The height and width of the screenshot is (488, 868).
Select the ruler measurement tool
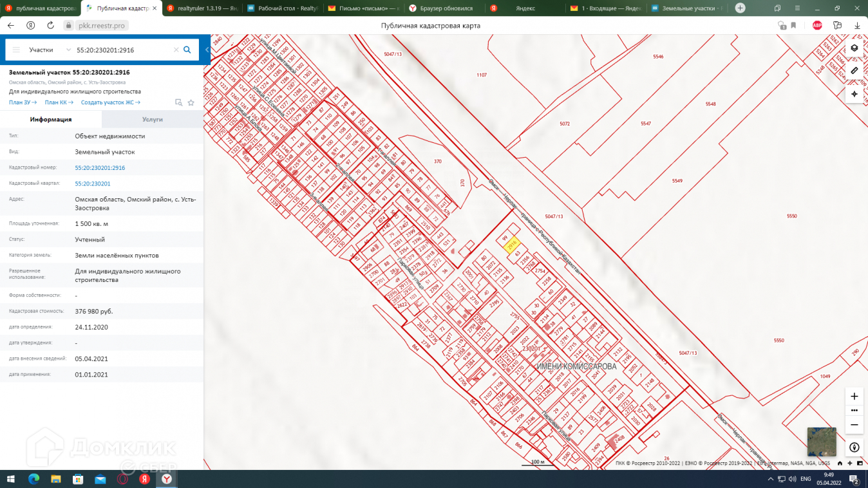(x=854, y=71)
